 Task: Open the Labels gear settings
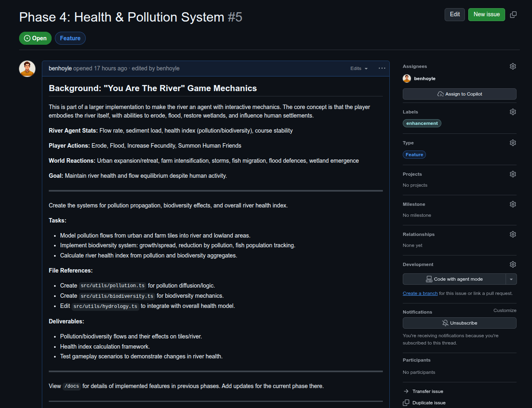(512, 112)
